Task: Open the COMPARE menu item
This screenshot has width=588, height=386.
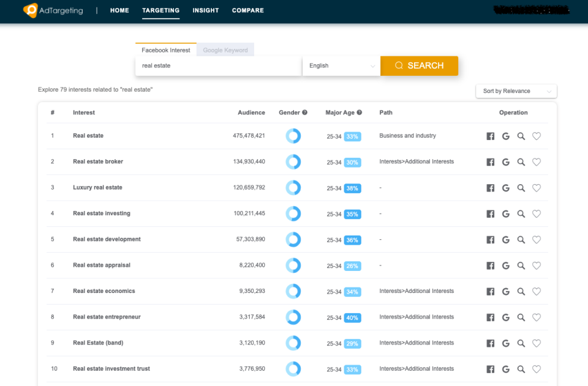Action: pyautogui.click(x=248, y=10)
